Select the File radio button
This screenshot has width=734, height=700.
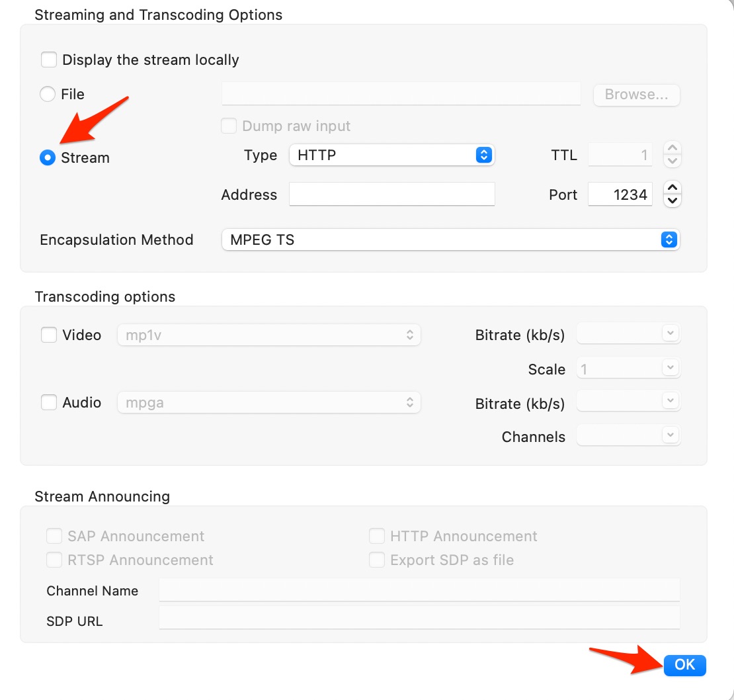[x=47, y=94]
